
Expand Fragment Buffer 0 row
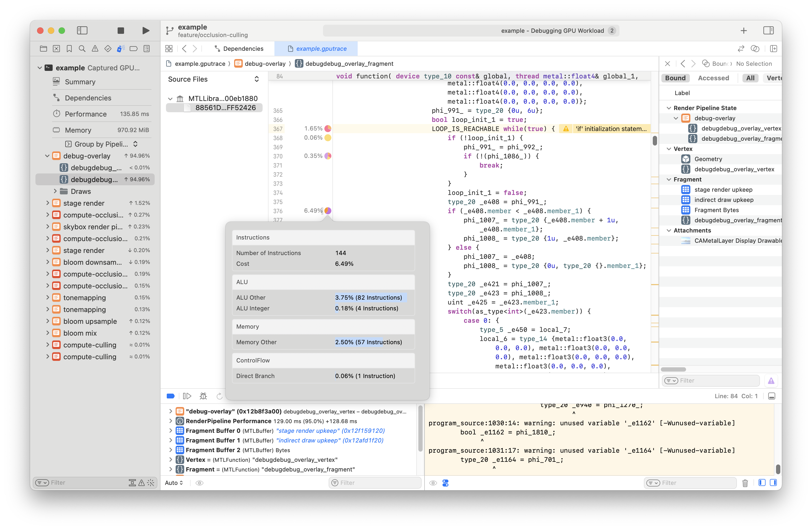coord(170,431)
